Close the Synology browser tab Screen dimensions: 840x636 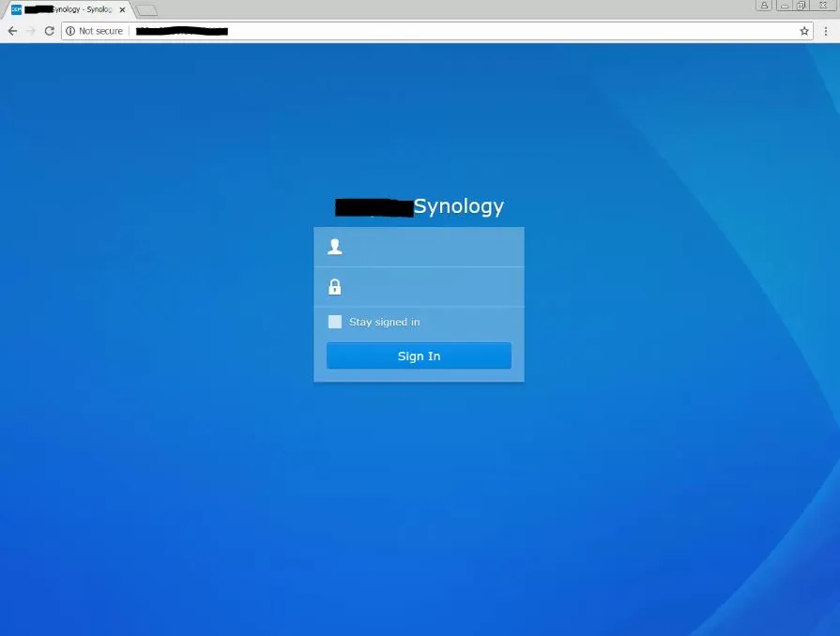tap(122, 9)
